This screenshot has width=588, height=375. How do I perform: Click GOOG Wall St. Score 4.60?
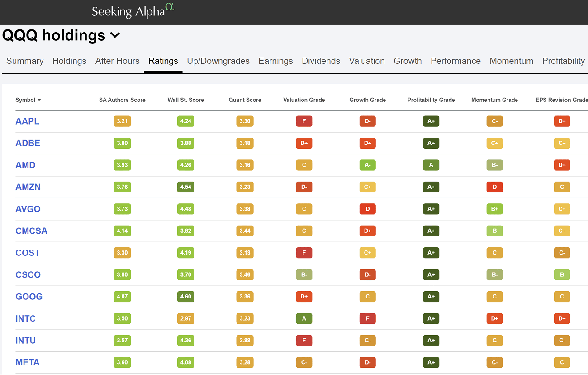(x=186, y=297)
